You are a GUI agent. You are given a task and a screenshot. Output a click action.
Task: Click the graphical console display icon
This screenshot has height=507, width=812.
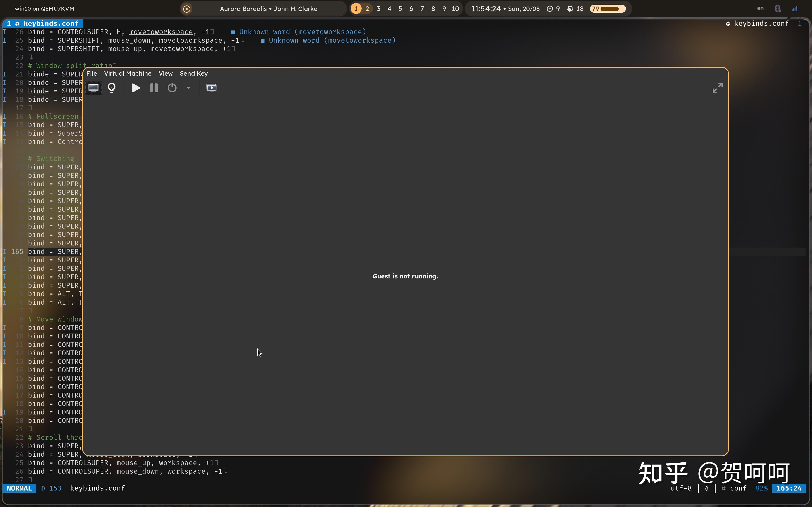coord(93,88)
